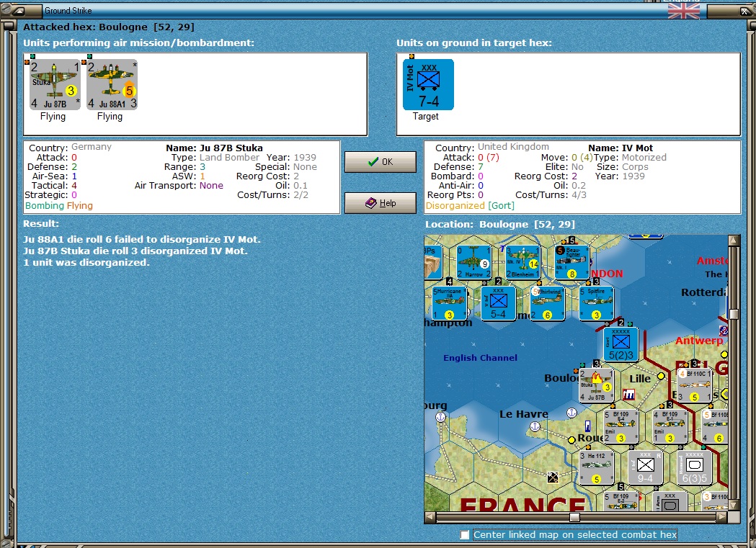756x548 pixels.
Task: Click the Hurricane IIA counter on map
Action: click(450, 303)
